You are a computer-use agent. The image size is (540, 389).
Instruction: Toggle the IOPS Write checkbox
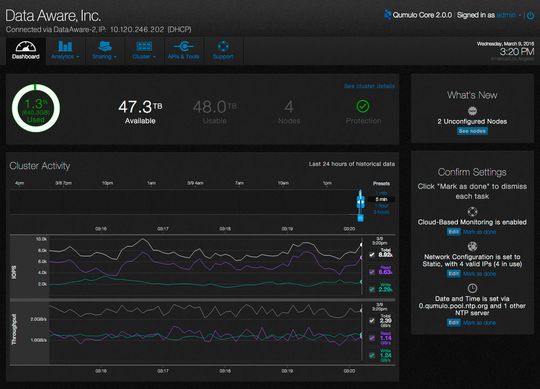pos(372,289)
